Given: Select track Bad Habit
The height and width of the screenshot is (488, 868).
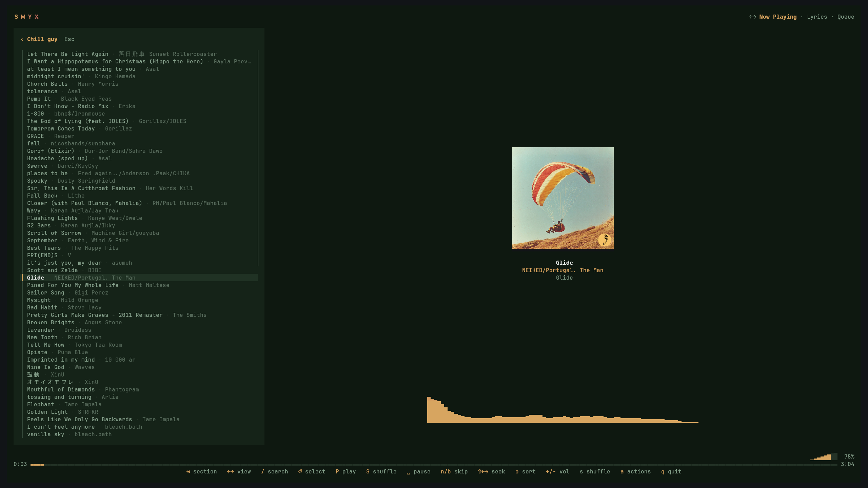Looking at the screenshot, I should click(140, 308).
